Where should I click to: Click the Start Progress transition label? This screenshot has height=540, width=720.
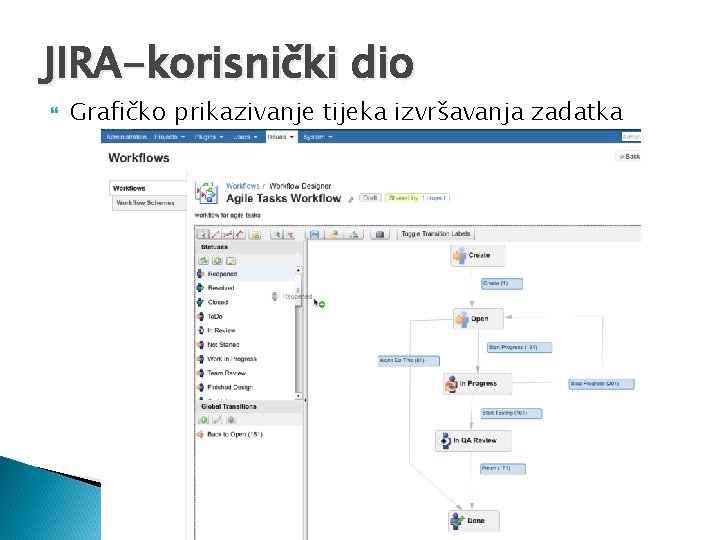[519, 348]
